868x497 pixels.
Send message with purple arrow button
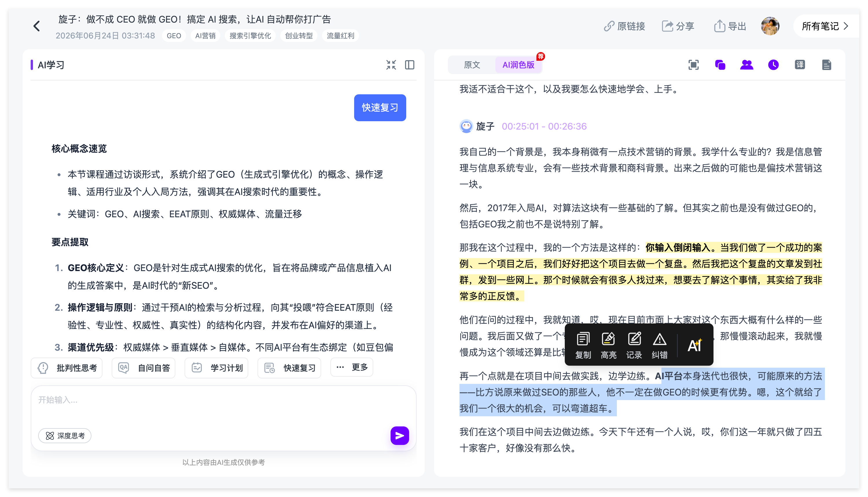(400, 436)
